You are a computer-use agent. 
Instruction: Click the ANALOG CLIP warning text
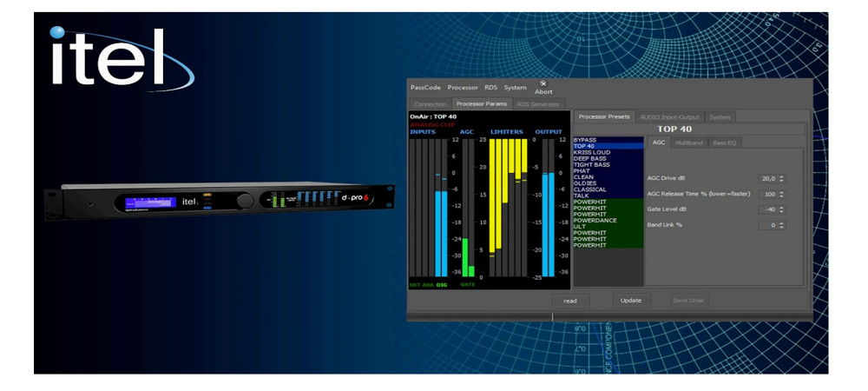(432, 124)
